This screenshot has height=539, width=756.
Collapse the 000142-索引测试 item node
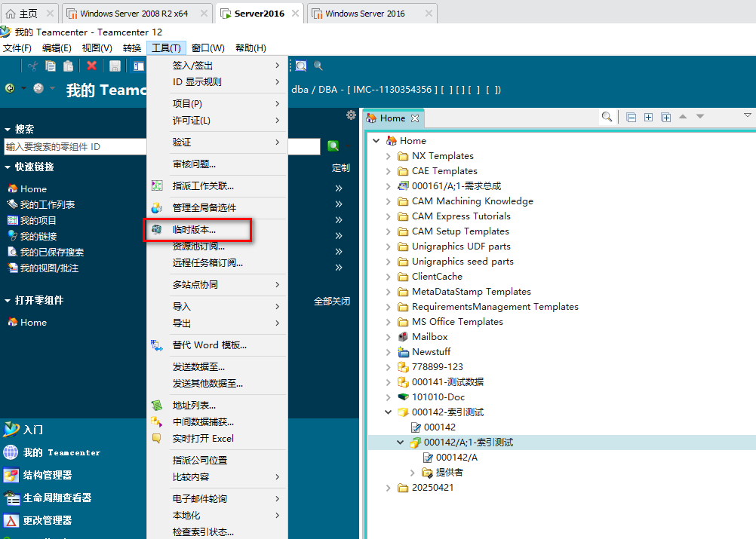[x=389, y=412]
